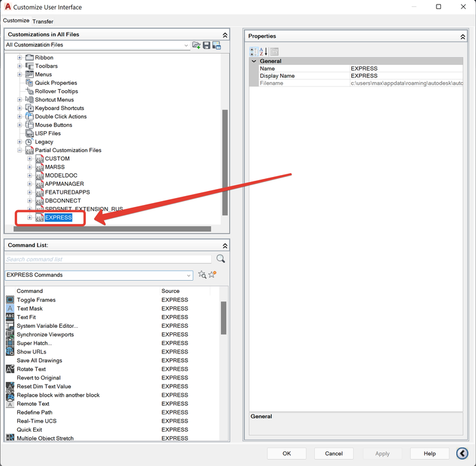Select the Save All Drawings command
The width and height of the screenshot is (476, 466).
pyautogui.click(x=39, y=360)
